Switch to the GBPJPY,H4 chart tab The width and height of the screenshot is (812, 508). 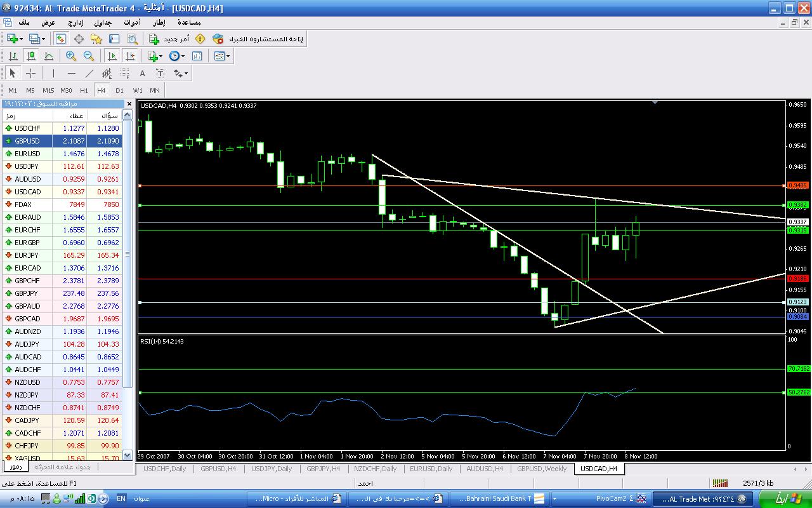point(325,469)
